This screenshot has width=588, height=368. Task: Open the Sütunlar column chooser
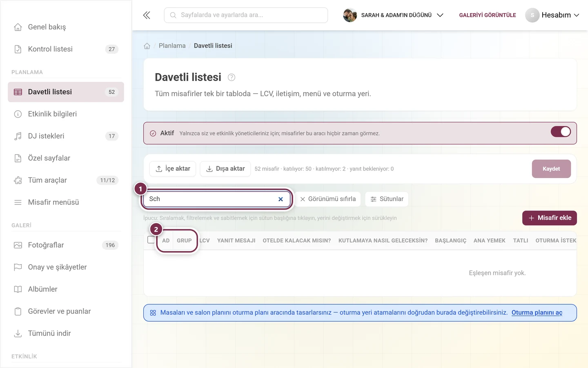[387, 199]
